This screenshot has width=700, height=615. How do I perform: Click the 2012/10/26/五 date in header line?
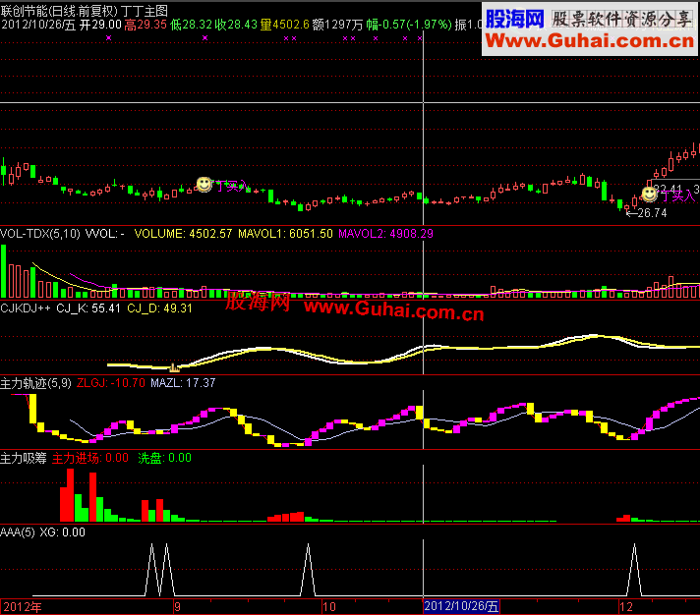(38, 25)
